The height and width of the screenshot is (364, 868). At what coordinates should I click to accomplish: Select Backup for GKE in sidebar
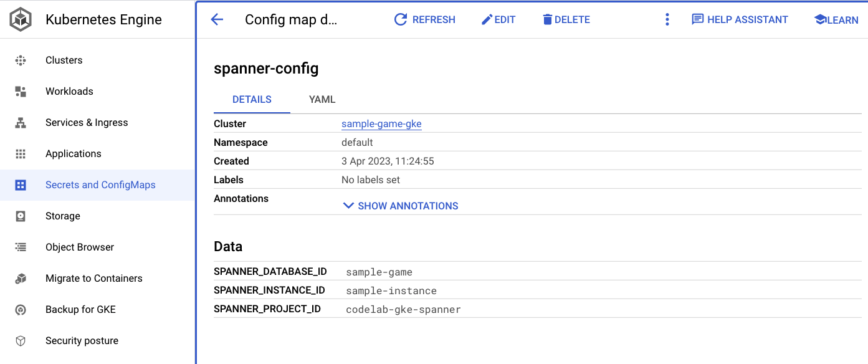click(80, 310)
